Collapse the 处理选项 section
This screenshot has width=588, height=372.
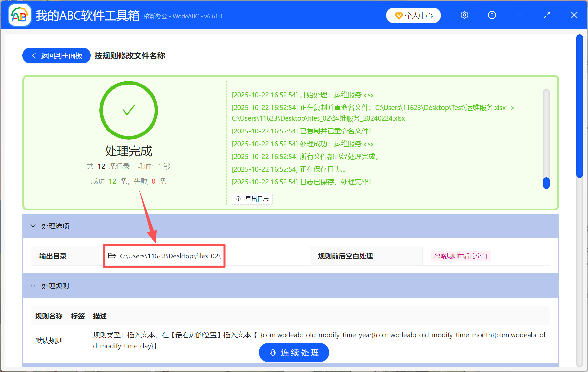pos(33,226)
